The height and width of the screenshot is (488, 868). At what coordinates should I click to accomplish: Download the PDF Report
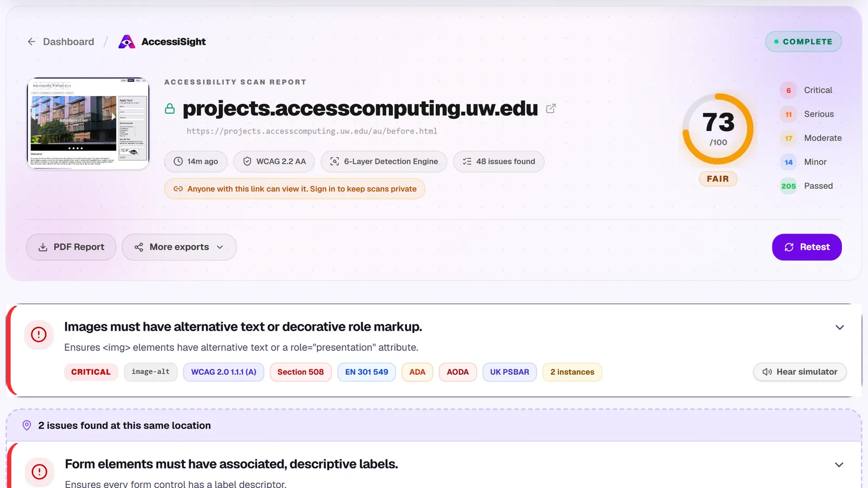coord(71,247)
